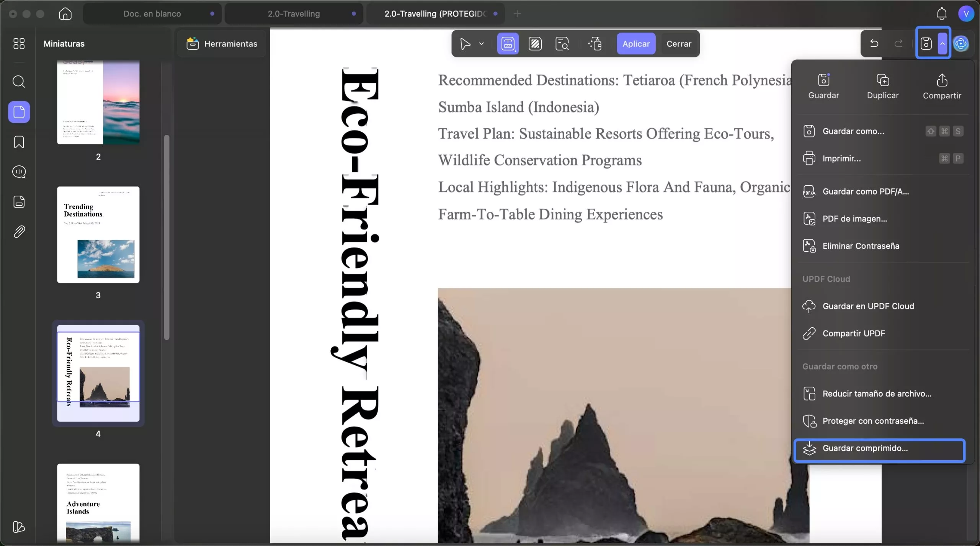Select the Thumbnails page panel icon
The height and width of the screenshot is (546, 980).
point(19,112)
